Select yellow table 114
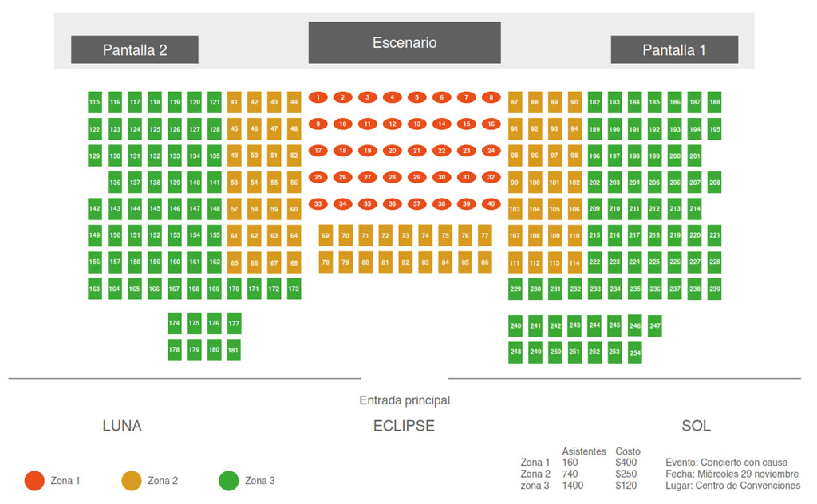The height and width of the screenshot is (504, 817). coord(574,263)
